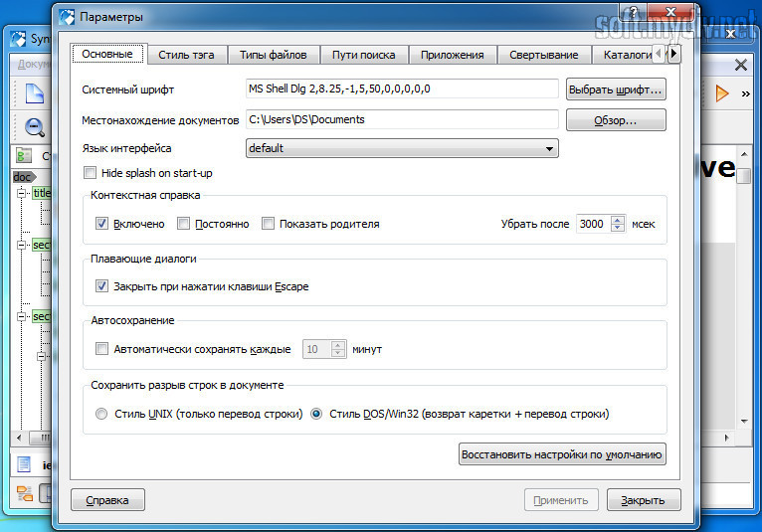
Task: Click the document icon in bottom tab
Action: (25, 463)
